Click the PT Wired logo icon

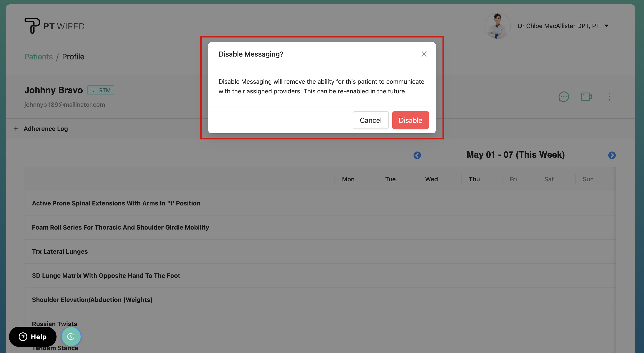pyautogui.click(x=32, y=25)
